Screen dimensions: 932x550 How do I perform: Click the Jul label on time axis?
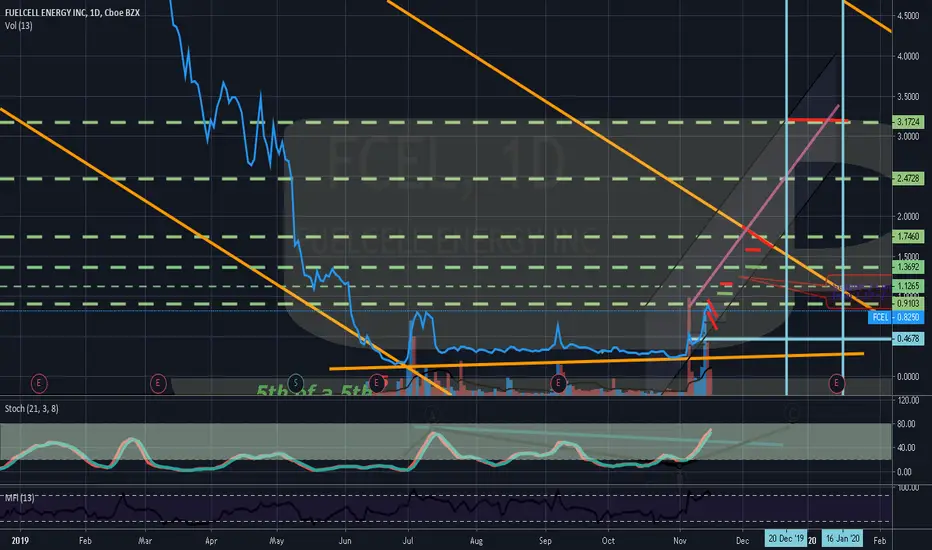(x=408, y=540)
